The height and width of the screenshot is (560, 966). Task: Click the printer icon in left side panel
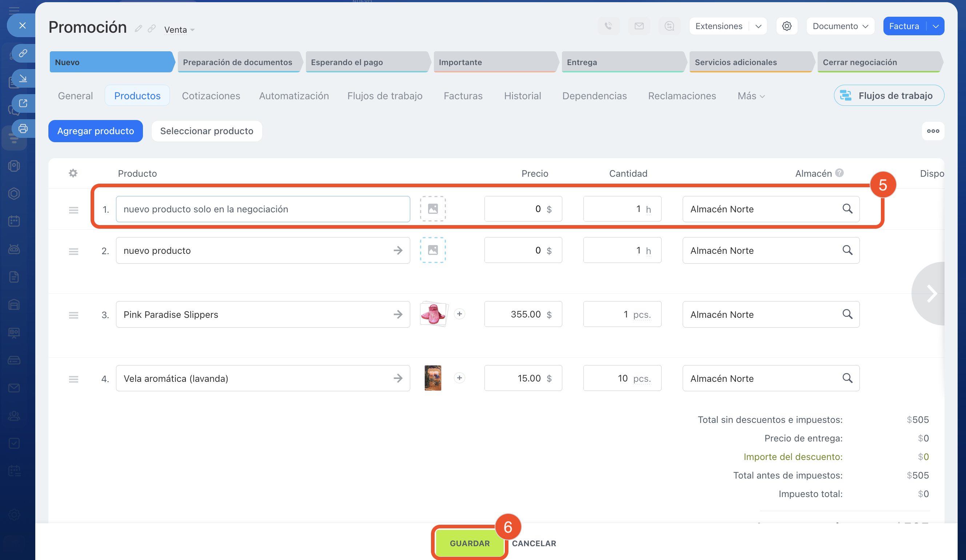[x=23, y=128]
